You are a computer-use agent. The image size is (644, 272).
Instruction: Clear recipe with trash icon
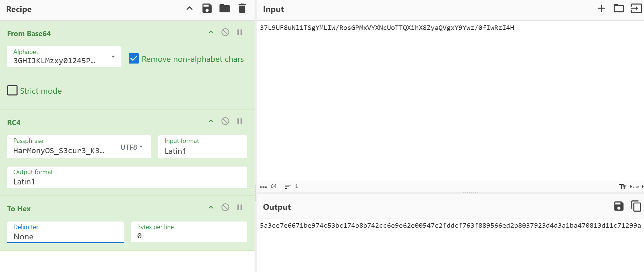pos(242,9)
